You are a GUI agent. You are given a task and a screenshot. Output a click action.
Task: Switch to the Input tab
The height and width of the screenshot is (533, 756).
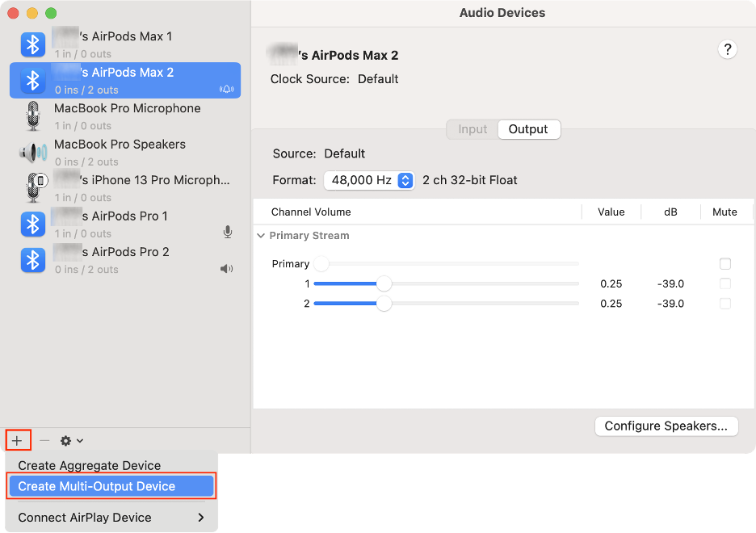coord(472,129)
